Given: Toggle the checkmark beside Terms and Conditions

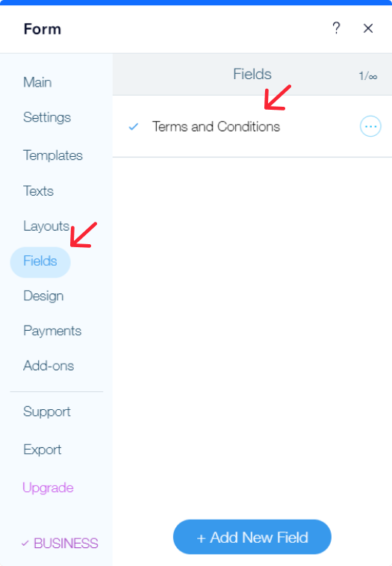Looking at the screenshot, I should click(x=134, y=127).
